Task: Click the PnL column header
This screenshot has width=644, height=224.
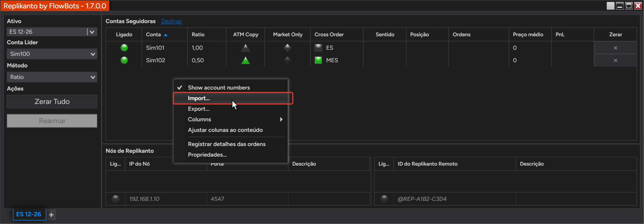Action: tap(573, 34)
